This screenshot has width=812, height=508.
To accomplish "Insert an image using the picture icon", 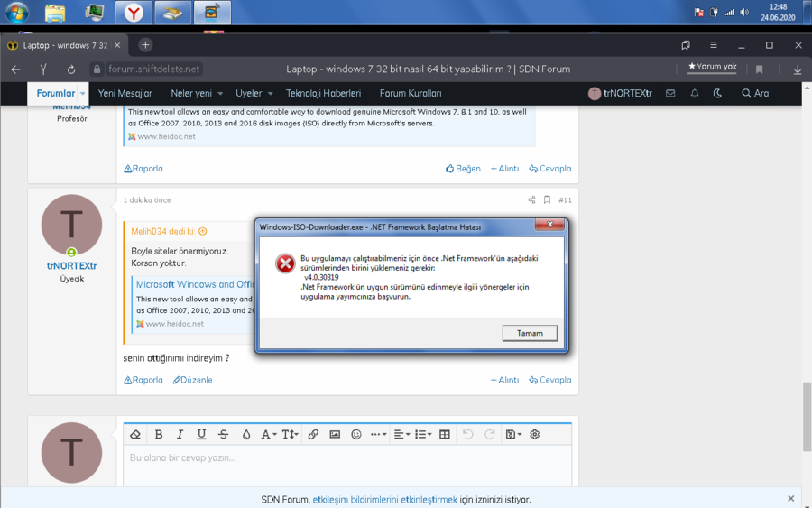I will click(x=335, y=435).
